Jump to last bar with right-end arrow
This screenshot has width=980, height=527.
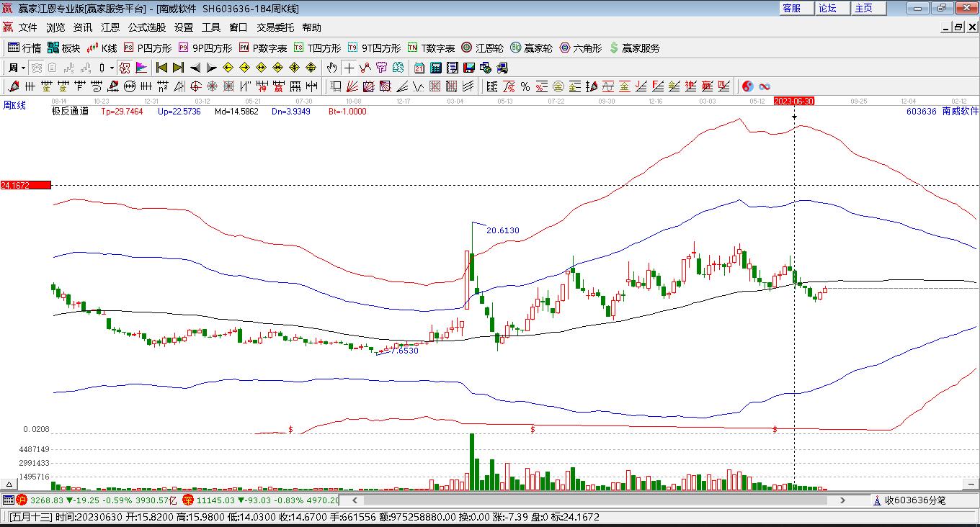179,68
